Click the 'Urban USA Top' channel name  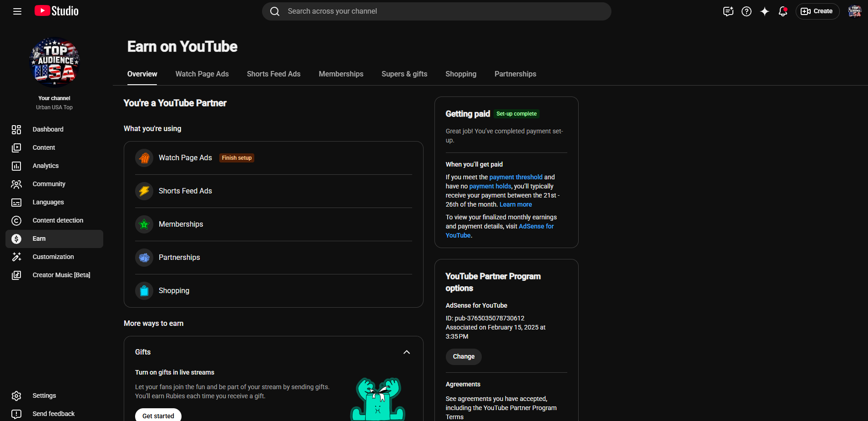click(55, 107)
